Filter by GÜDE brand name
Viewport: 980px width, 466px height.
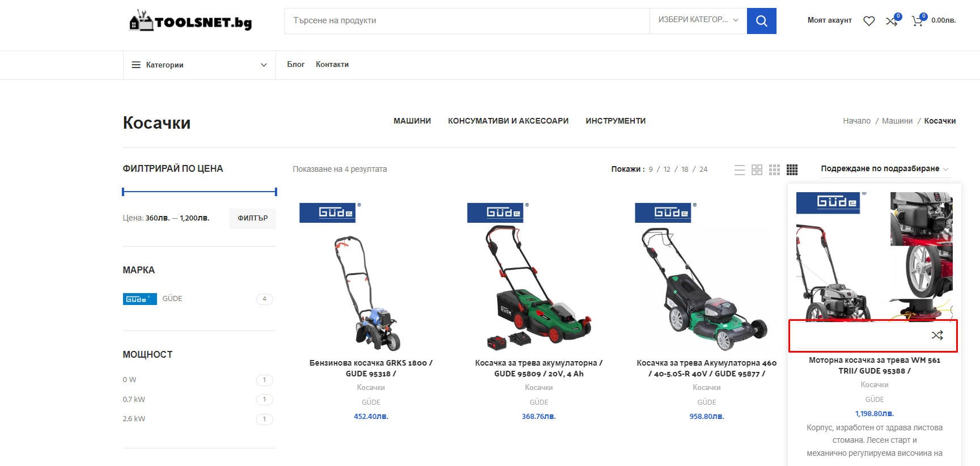tap(172, 299)
